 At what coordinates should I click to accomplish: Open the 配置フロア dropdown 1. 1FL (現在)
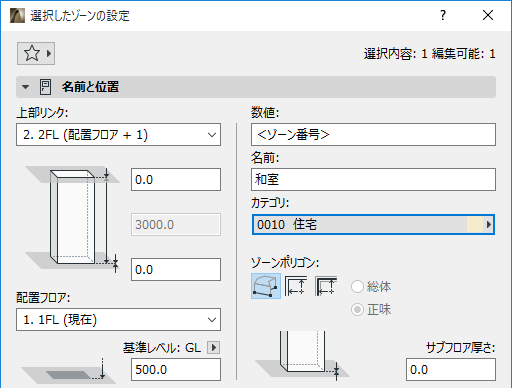tap(118, 320)
